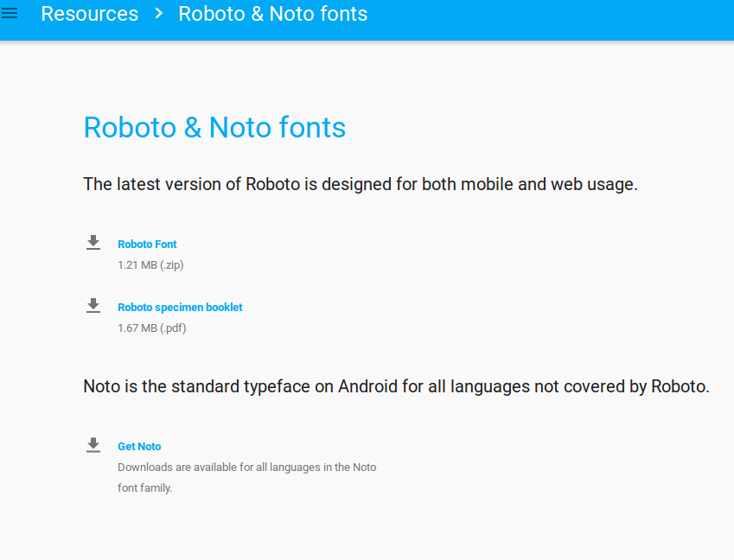Open the Roboto specimen booklet link

click(180, 308)
